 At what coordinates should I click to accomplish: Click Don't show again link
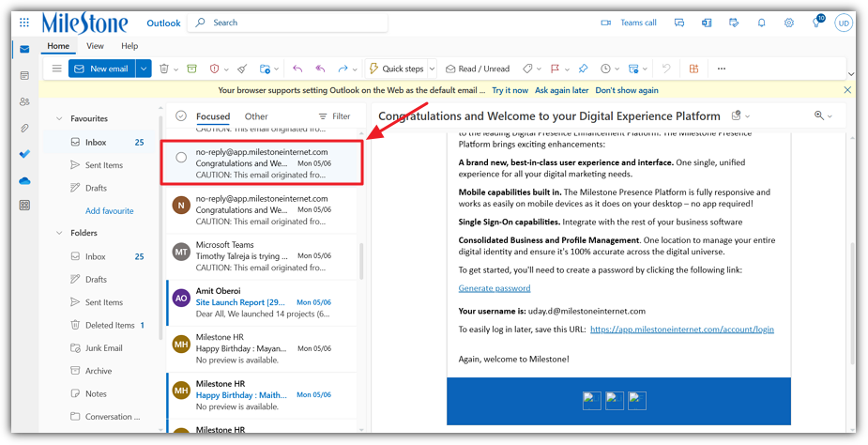627,90
